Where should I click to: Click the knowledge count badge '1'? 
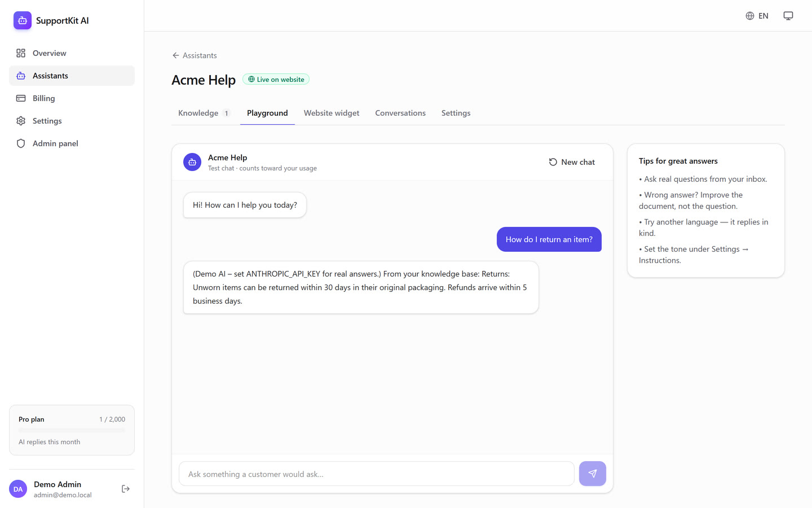(227, 113)
